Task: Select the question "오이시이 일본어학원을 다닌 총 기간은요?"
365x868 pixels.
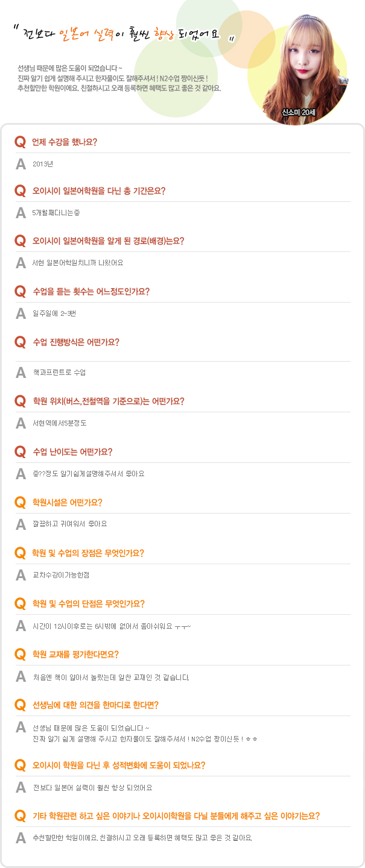Action: 99,191
